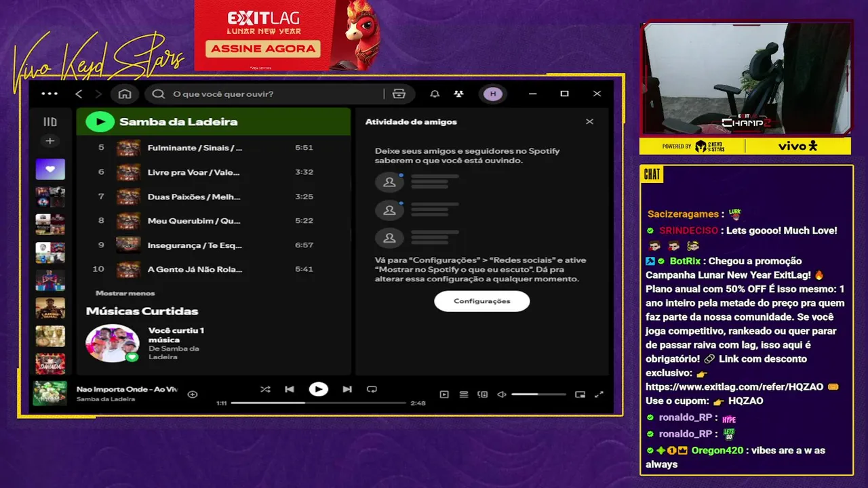Viewport: 868px width, 488px height.
Task: Click the white play button in player bar
Action: click(318, 389)
